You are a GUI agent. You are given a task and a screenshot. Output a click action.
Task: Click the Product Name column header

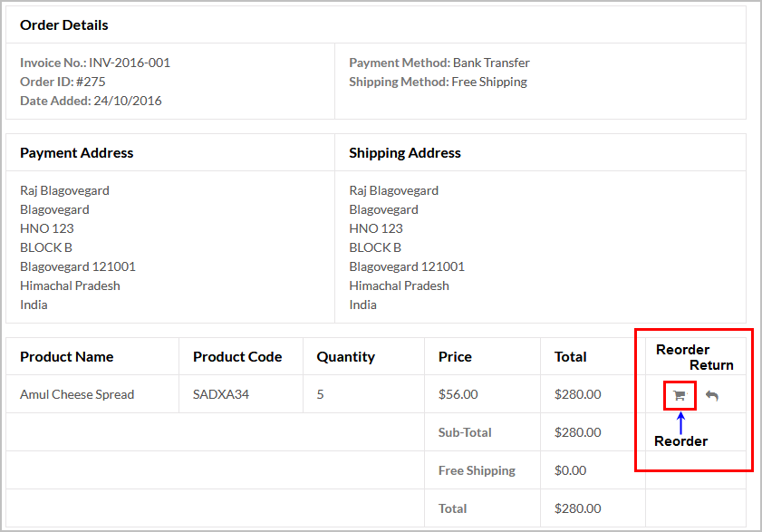click(x=66, y=356)
